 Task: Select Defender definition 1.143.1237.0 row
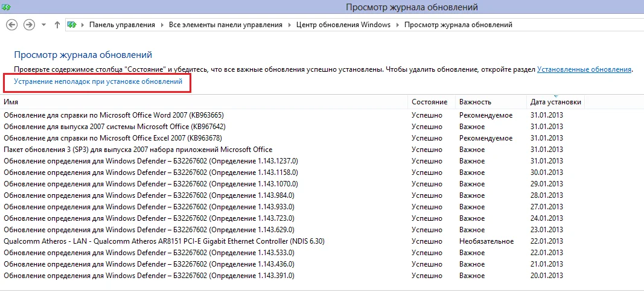(x=293, y=161)
